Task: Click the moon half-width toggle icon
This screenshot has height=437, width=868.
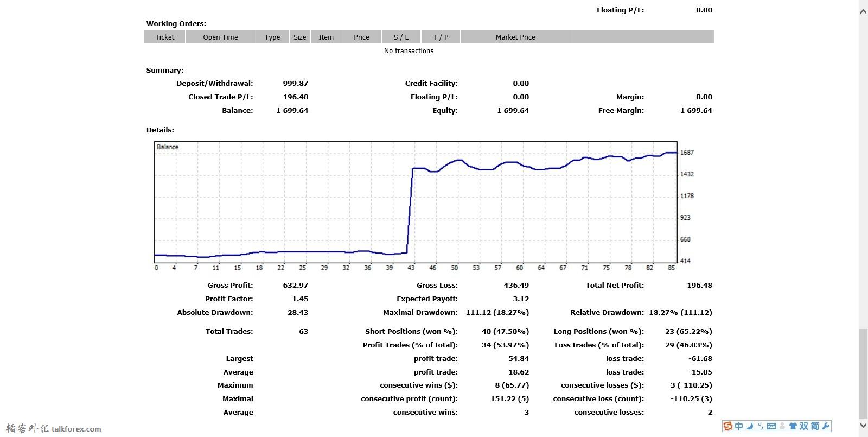Action: coord(750,426)
